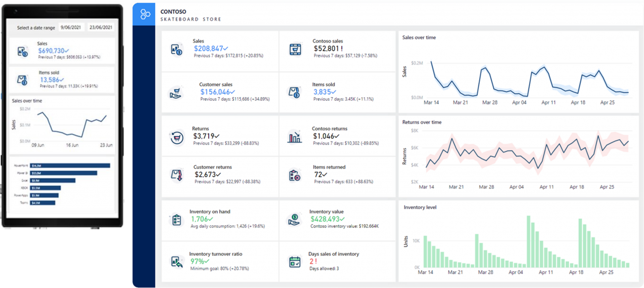The width and height of the screenshot is (644, 288).
Task: Click the 16 Jun axis label on phone chart
Action: coord(72,145)
